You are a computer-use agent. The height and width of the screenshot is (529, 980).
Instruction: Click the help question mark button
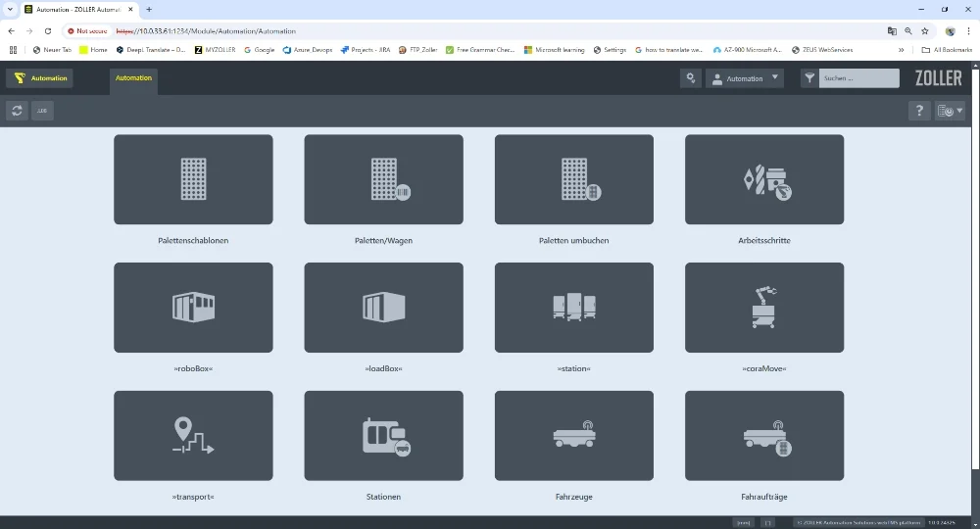coord(918,111)
